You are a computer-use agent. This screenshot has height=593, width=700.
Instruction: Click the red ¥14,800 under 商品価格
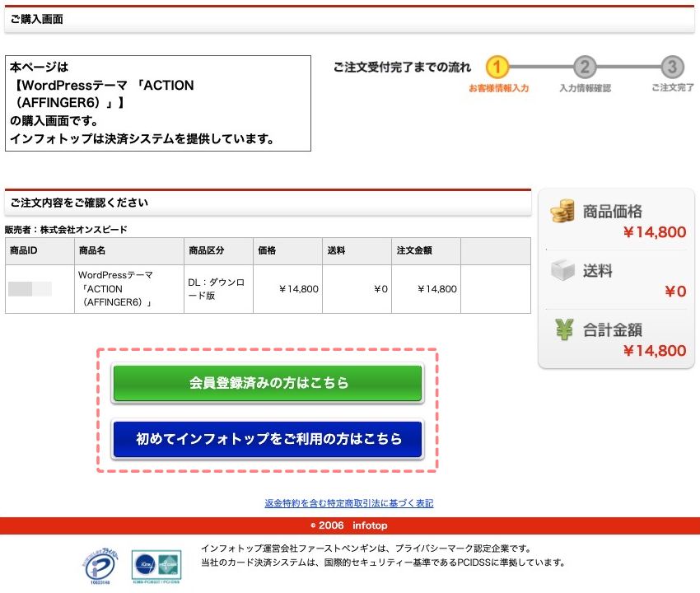655,232
